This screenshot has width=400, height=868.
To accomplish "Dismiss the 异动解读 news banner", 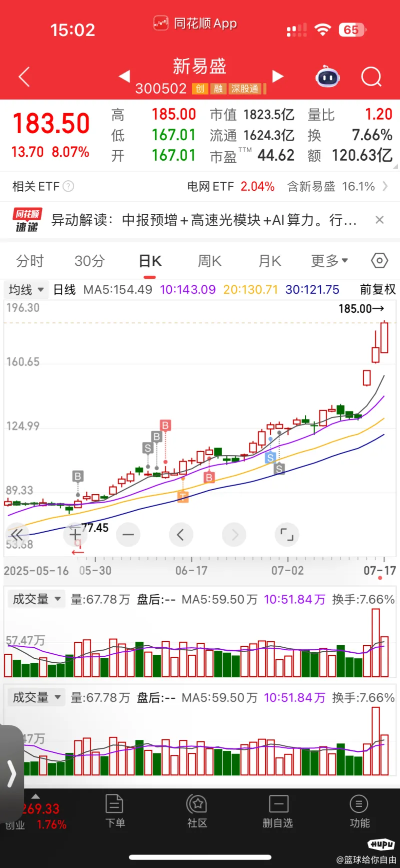I will 379,220.
